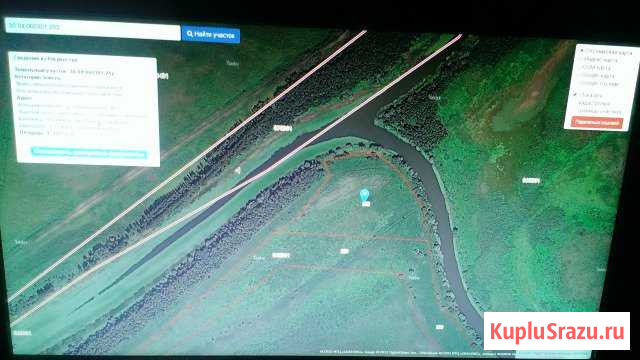Click the parcel label beside the info panel's right edge
This screenshot has height=360, width=640.
click(x=163, y=76)
